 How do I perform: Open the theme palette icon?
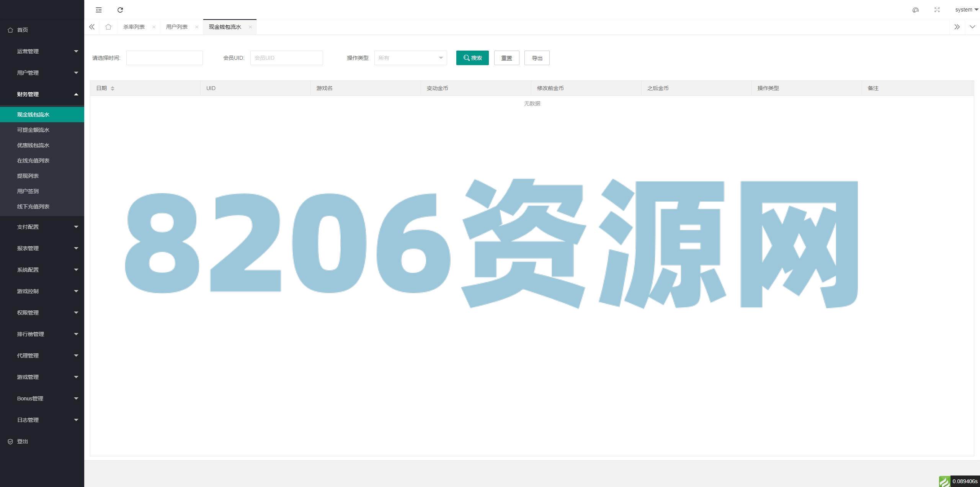[x=915, y=10]
